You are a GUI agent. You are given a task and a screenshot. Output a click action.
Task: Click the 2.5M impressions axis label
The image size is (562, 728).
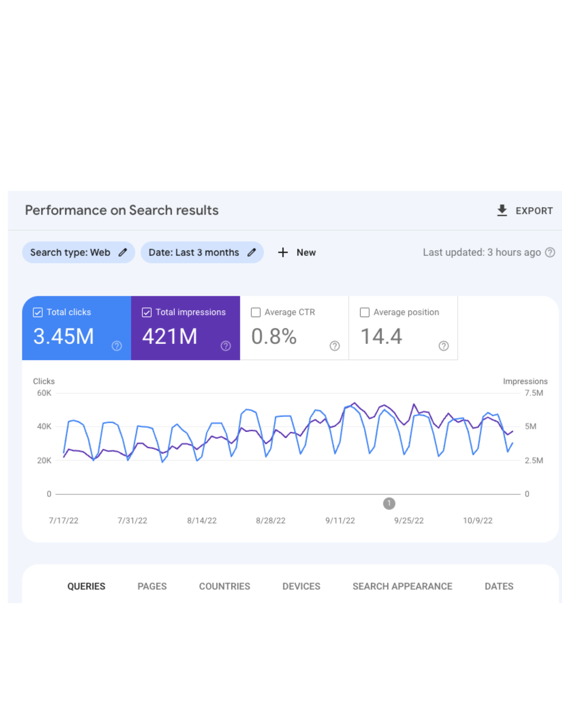click(534, 460)
